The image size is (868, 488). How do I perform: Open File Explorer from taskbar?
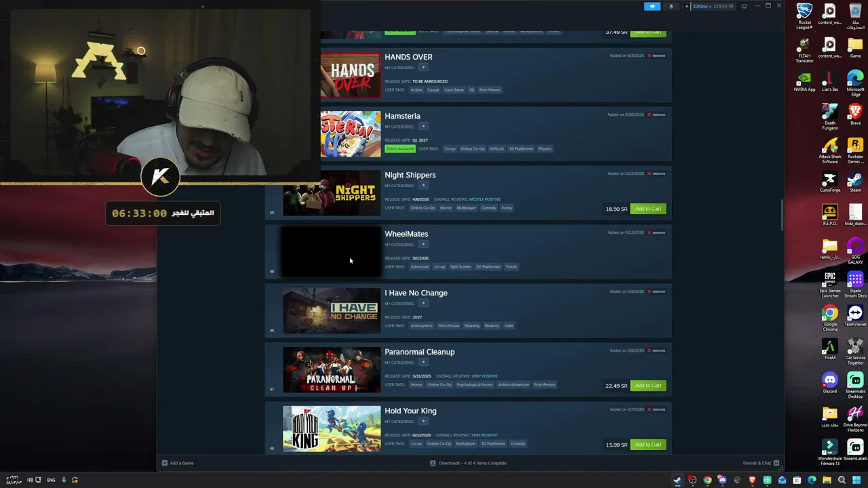[x=827, y=481]
